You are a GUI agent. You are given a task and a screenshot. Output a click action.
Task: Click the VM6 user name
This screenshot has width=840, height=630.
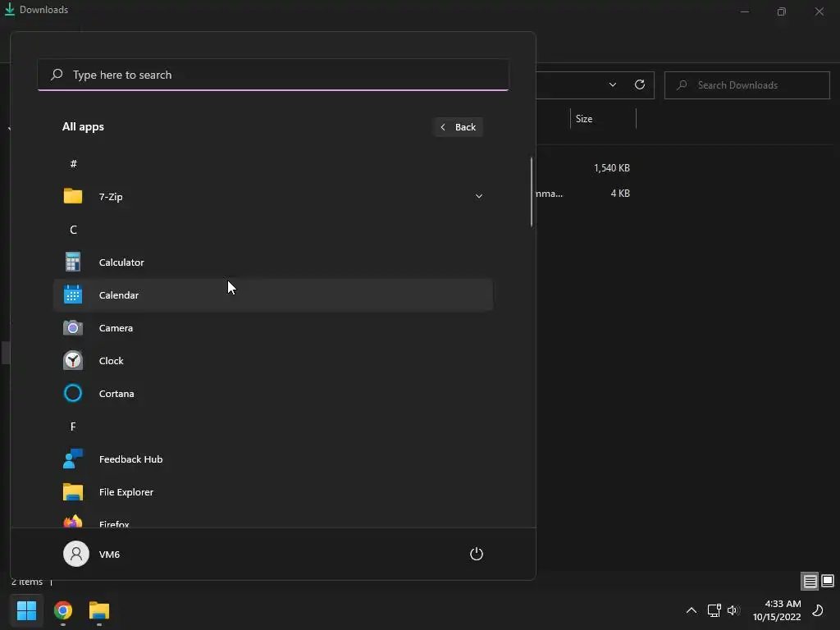(x=109, y=554)
